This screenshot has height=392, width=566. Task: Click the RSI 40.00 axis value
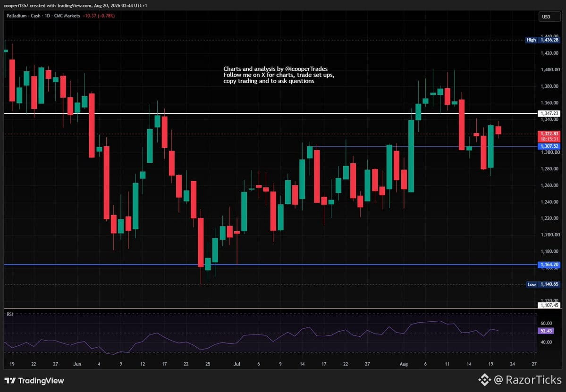point(546,342)
